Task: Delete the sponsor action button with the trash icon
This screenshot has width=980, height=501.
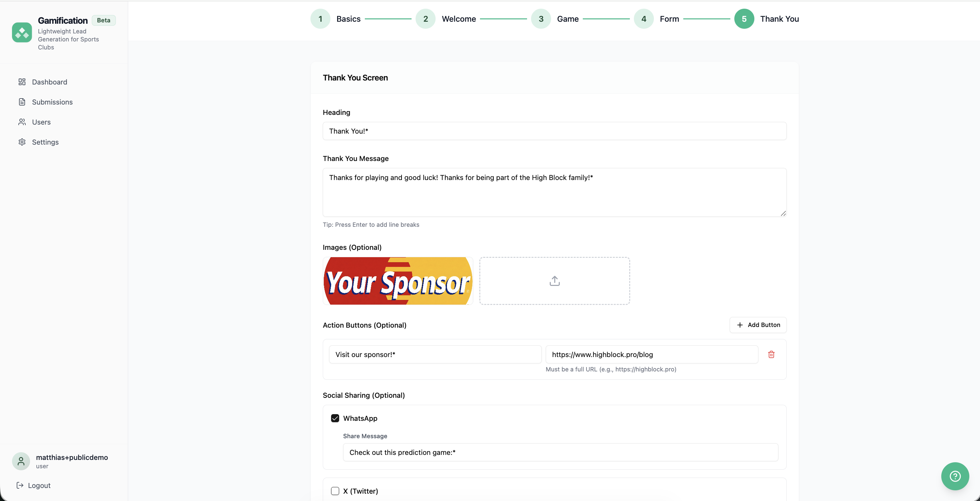Action: pos(771,354)
